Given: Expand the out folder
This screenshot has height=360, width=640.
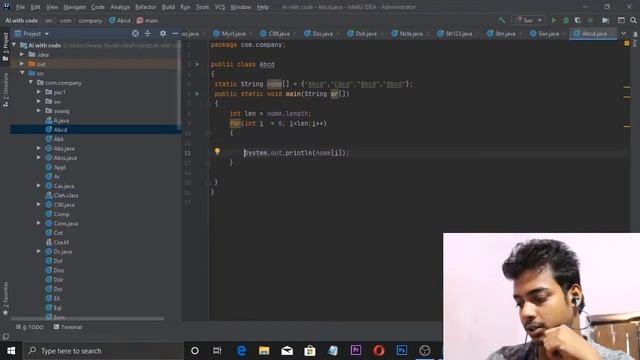Looking at the screenshot, I should point(22,64).
